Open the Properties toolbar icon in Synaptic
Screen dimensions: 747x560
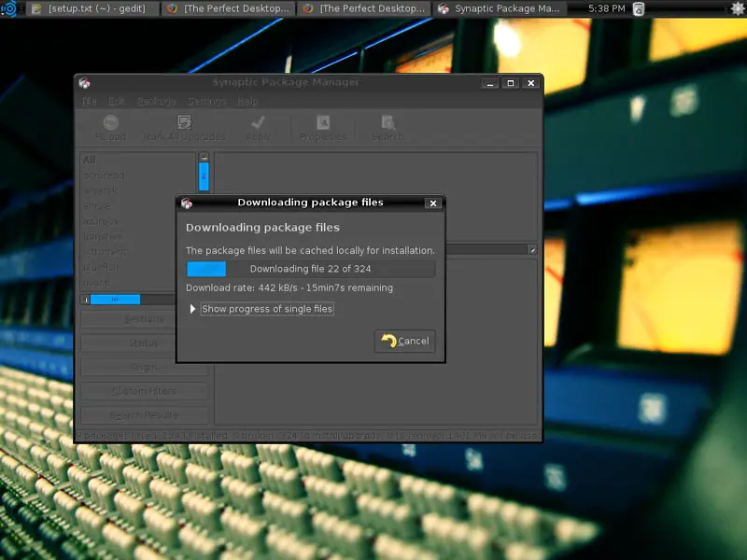point(323,123)
